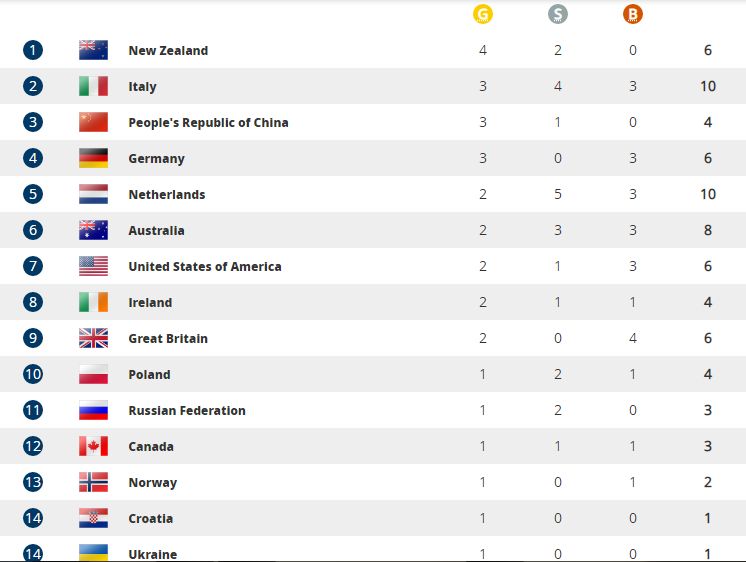The height and width of the screenshot is (562, 746).
Task: Open the People's Republic of China entry
Action: coord(208,123)
